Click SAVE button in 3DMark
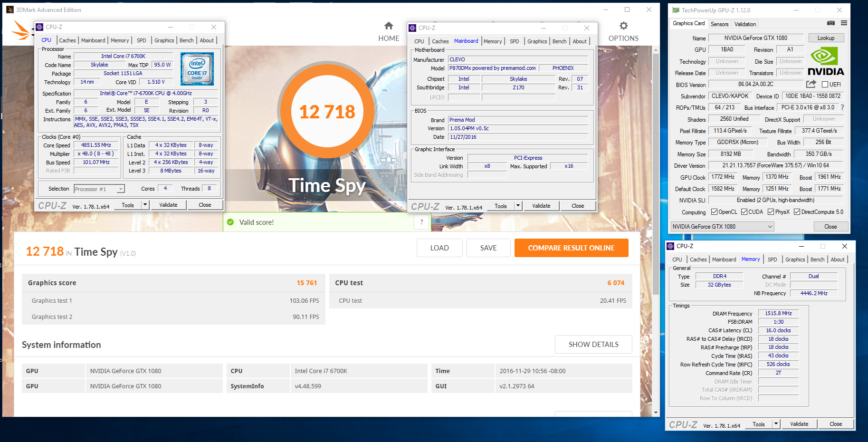The height and width of the screenshot is (442, 868). (x=488, y=248)
